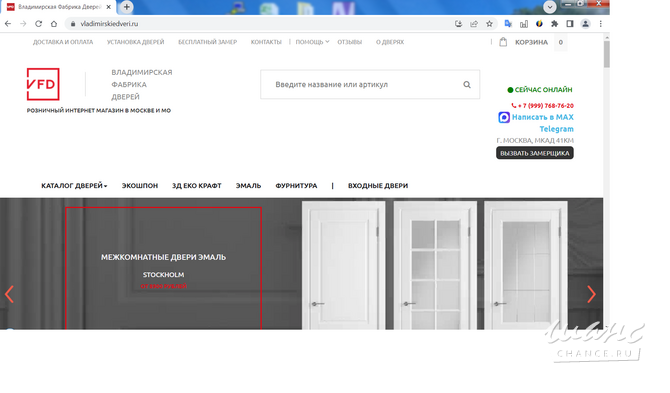Open the Telegram link
Image resolution: width=670 pixels, height=393 pixels.
coord(556,129)
